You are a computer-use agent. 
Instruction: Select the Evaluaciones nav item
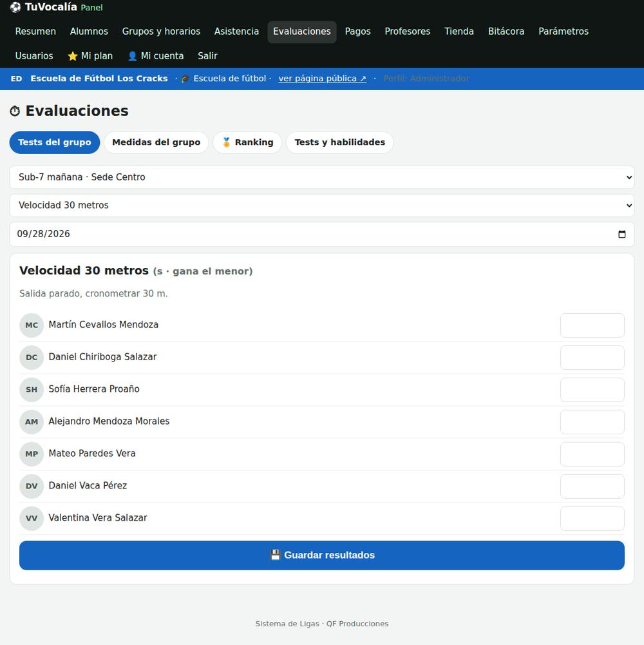pos(302,32)
